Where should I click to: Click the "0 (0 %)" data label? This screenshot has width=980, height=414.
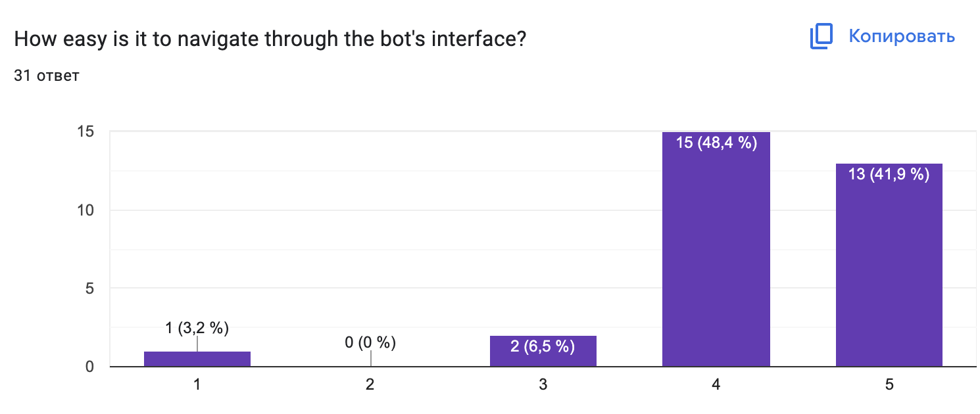point(370,342)
